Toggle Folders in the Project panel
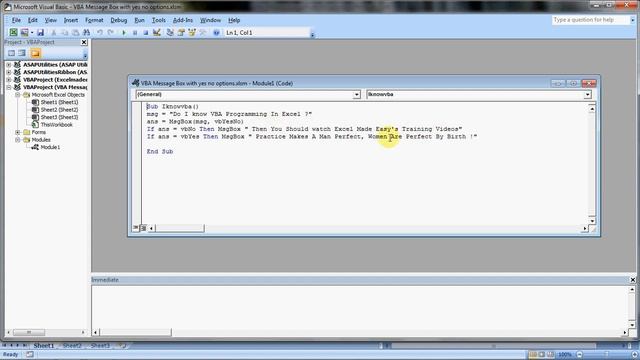 36,53
